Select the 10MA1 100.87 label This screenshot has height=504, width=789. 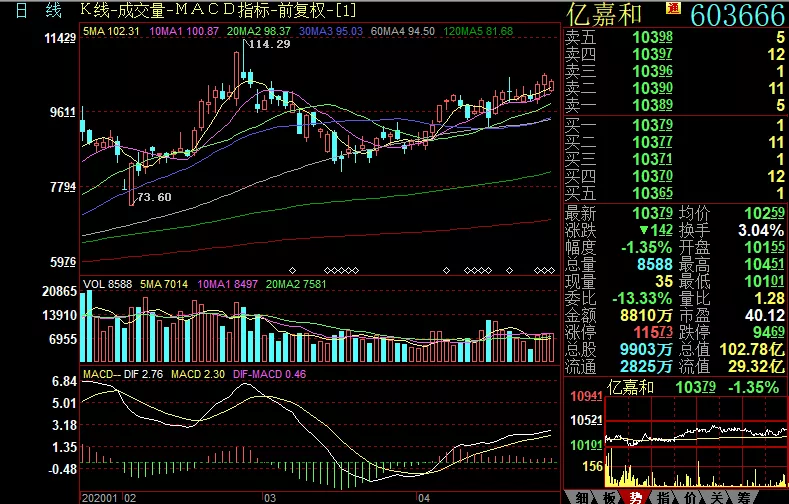point(184,31)
